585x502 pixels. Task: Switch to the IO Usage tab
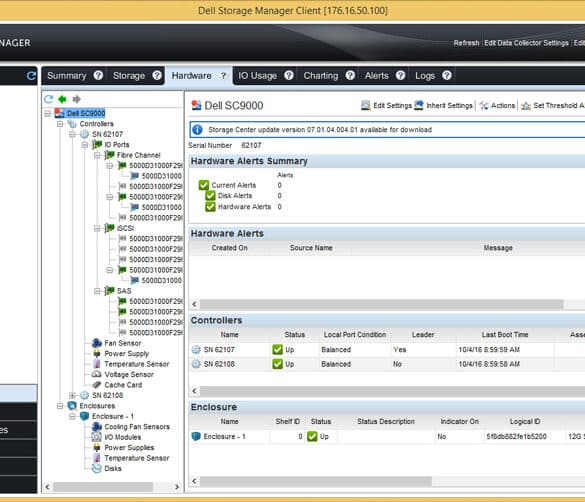[257, 76]
